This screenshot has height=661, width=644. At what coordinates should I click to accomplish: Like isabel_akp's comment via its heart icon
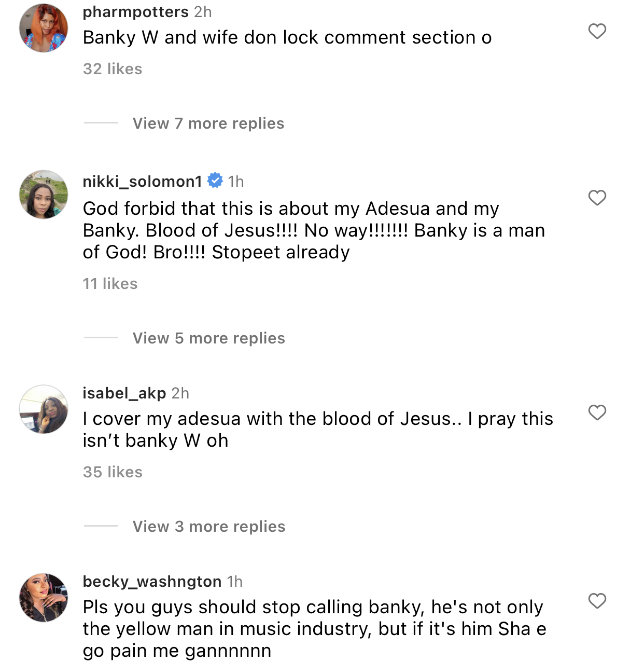coord(597,412)
